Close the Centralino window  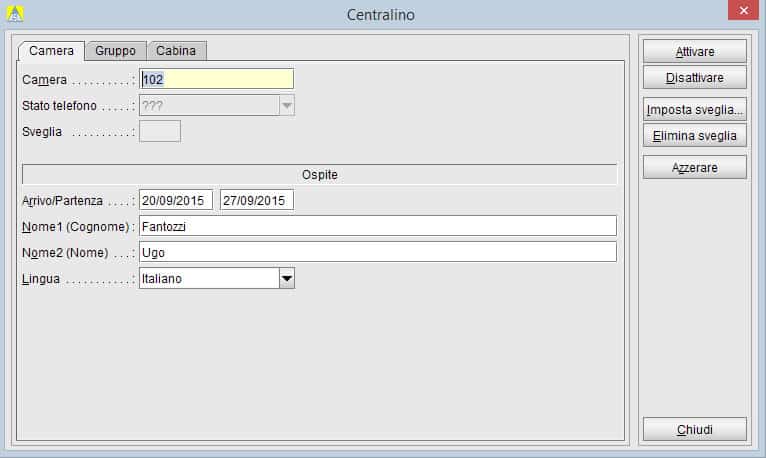[742, 11]
